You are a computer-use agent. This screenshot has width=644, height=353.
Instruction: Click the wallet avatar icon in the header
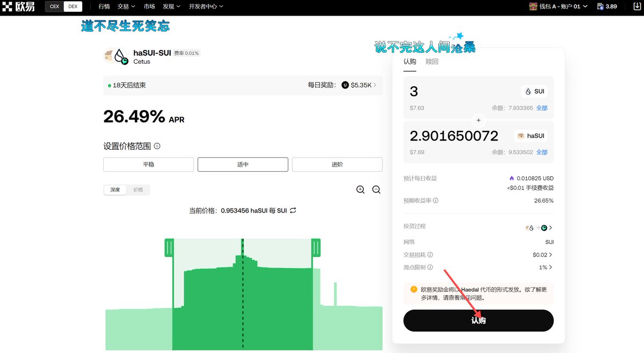(533, 6)
